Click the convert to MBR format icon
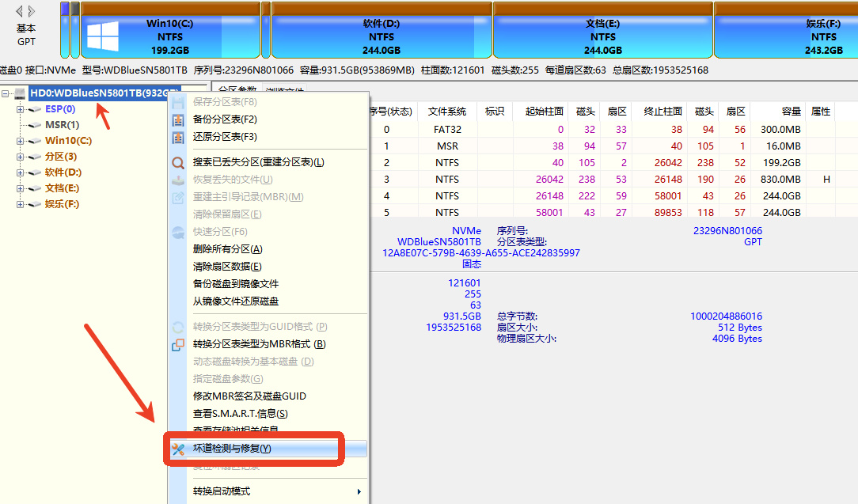Image resolution: width=858 pixels, height=504 pixels. 178,344
